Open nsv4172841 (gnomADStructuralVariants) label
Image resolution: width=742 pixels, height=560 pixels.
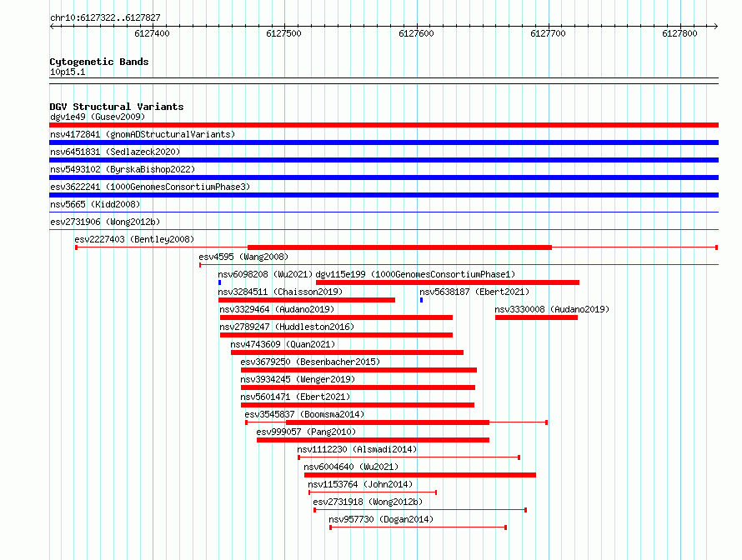(143, 134)
